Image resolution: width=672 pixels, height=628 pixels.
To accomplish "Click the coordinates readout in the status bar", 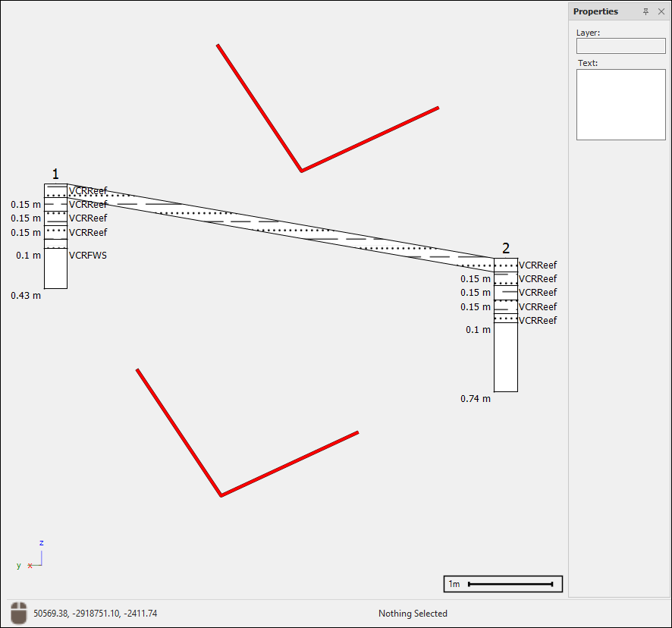I will (96, 614).
